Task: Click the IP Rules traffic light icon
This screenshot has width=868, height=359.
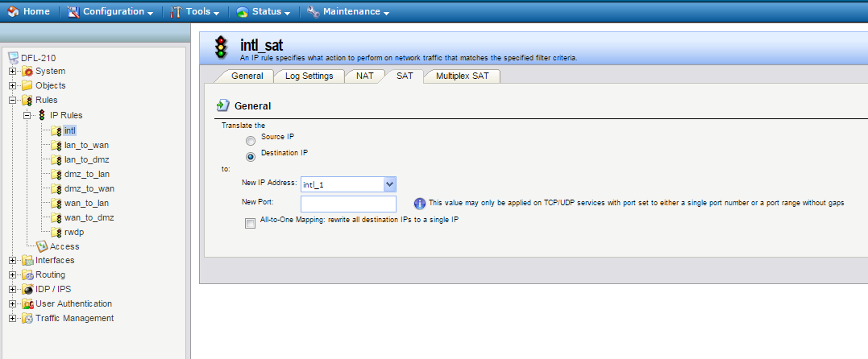Action: 42,115
